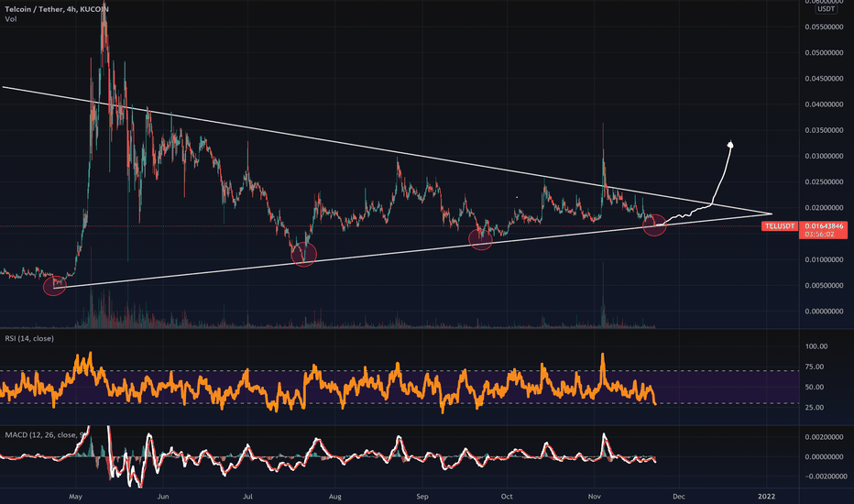The height and width of the screenshot is (504, 854).
Task: Click the Aug label on time axis
Action: coord(335,497)
